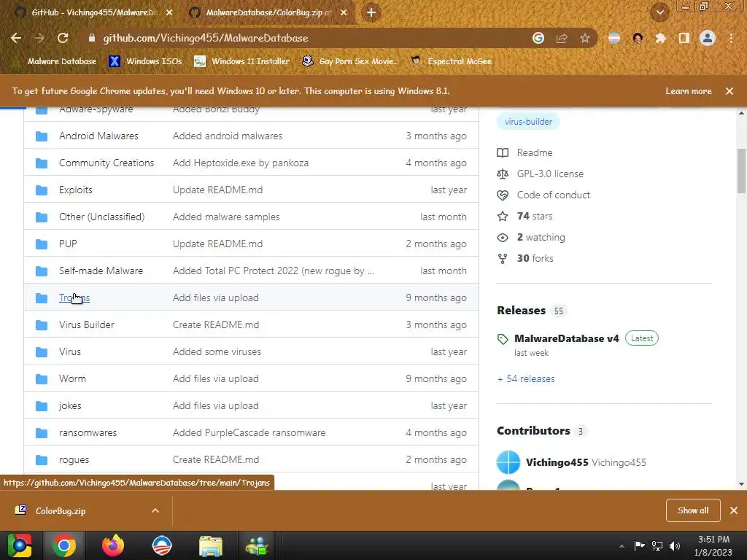
Task: Click the Google icon in address bar
Action: click(x=538, y=38)
